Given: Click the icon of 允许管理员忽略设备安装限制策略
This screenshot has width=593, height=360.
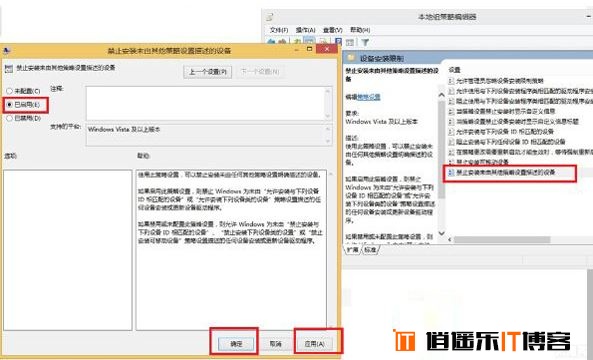Looking at the screenshot, I should coord(451,81).
